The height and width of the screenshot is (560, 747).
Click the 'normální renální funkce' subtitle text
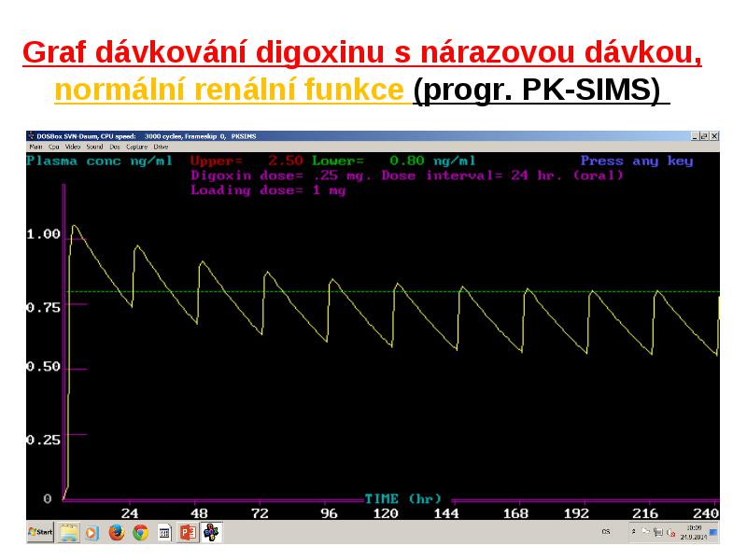click(229, 90)
